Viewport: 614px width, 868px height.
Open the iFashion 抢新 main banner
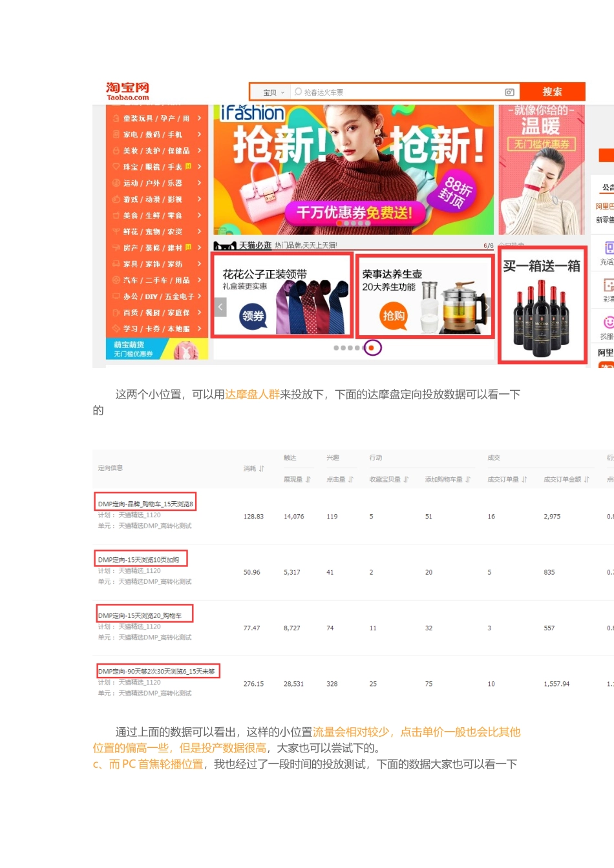click(x=354, y=170)
